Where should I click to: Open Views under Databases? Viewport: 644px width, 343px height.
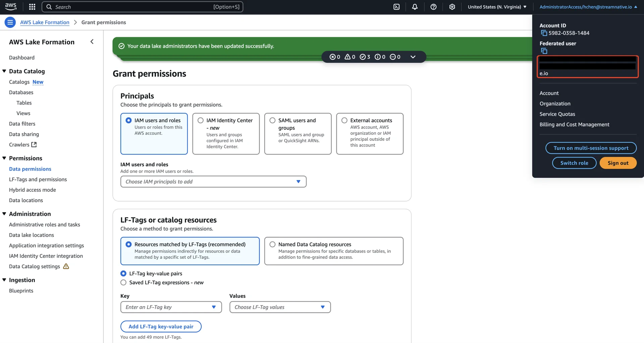tap(23, 113)
